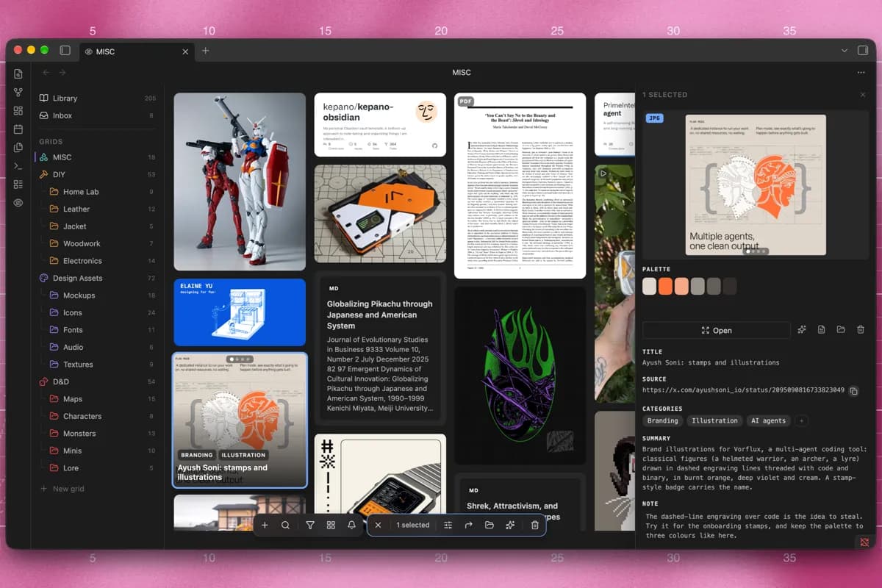Click the add item plus in bottom toolbar
Screen dimensions: 882x588
[265, 525]
